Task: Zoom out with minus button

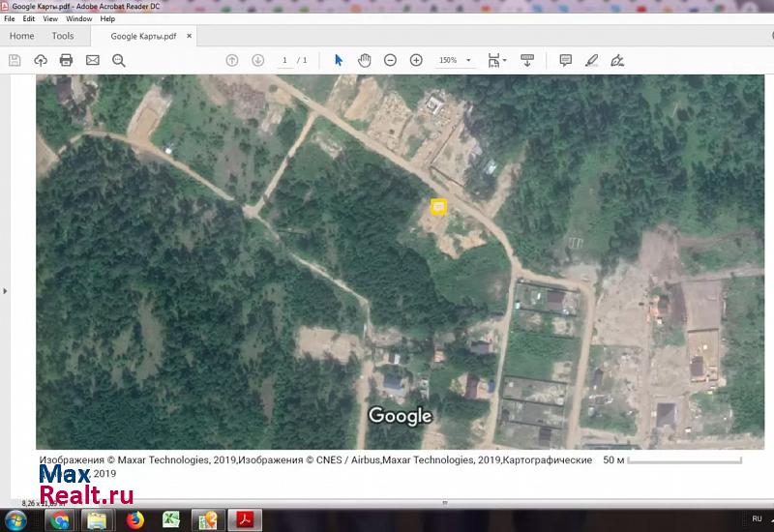Action: (390, 60)
